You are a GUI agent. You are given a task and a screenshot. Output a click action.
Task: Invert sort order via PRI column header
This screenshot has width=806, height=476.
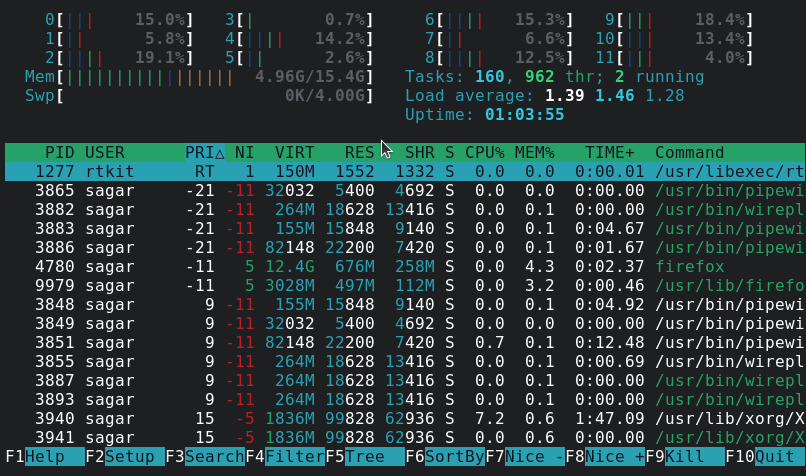pyautogui.click(x=205, y=153)
